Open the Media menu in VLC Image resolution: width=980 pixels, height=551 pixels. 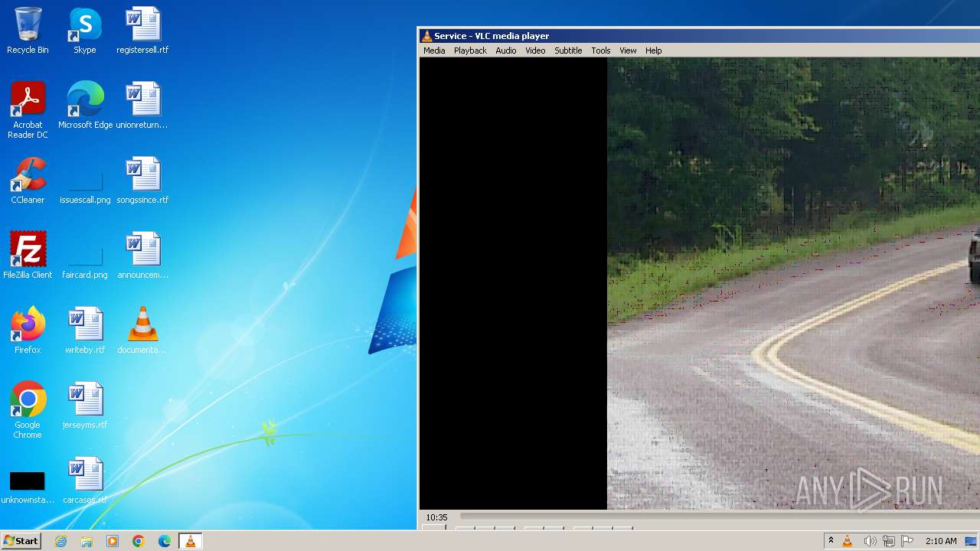point(434,51)
